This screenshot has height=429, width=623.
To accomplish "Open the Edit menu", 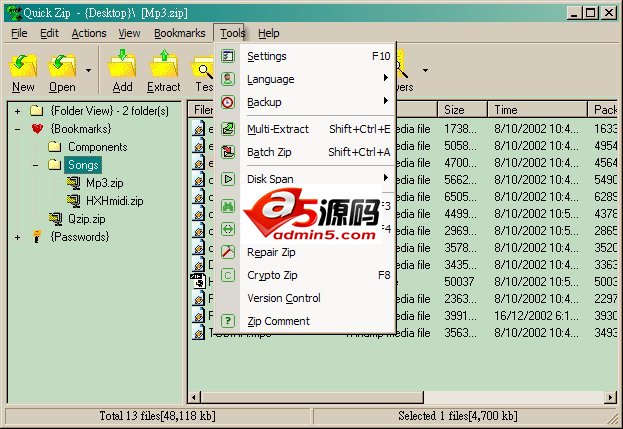I will (x=49, y=33).
